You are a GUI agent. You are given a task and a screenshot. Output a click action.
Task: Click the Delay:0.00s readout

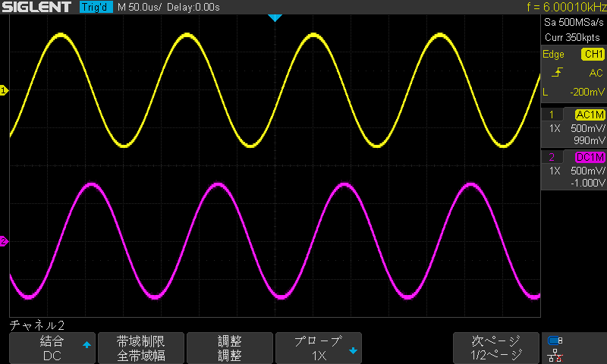point(193,7)
